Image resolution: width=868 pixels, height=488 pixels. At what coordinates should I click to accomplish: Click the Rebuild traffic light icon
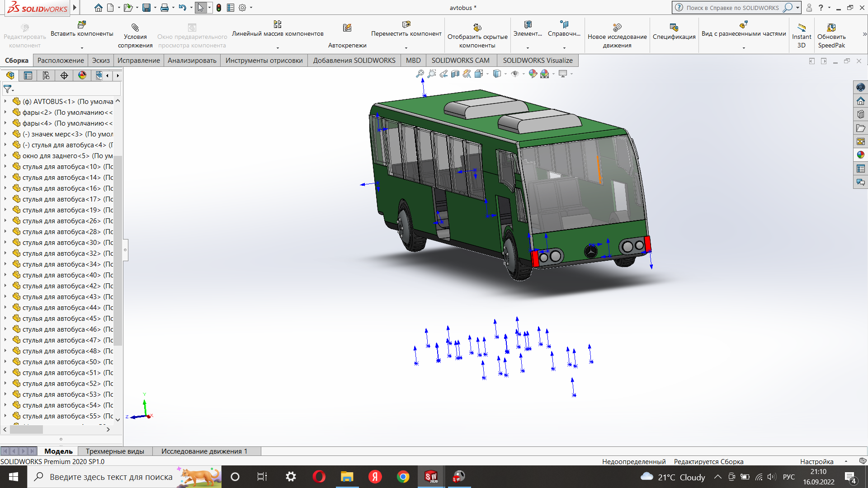(219, 8)
